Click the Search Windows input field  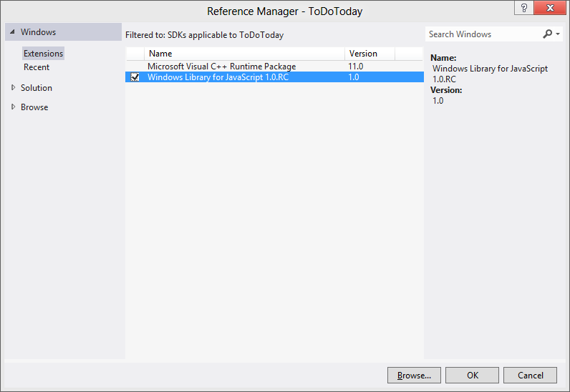point(483,34)
